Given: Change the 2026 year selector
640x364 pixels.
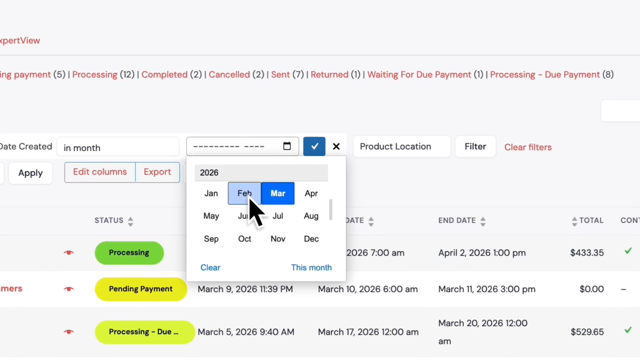Looking at the screenshot, I should (261, 173).
